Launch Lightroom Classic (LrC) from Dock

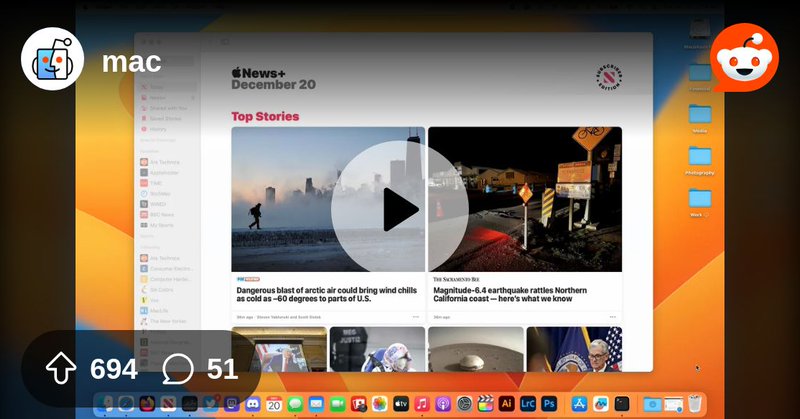(x=528, y=404)
